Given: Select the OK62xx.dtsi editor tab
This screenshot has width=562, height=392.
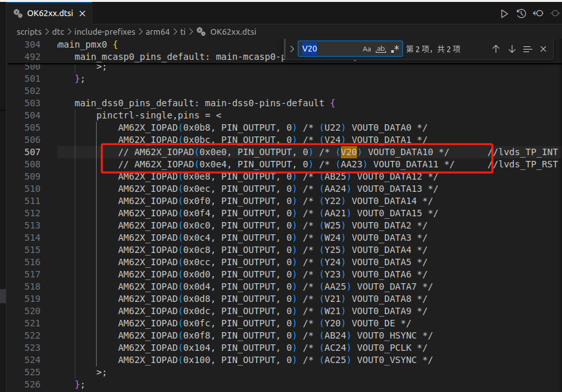Looking at the screenshot, I should [x=52, y=12].
